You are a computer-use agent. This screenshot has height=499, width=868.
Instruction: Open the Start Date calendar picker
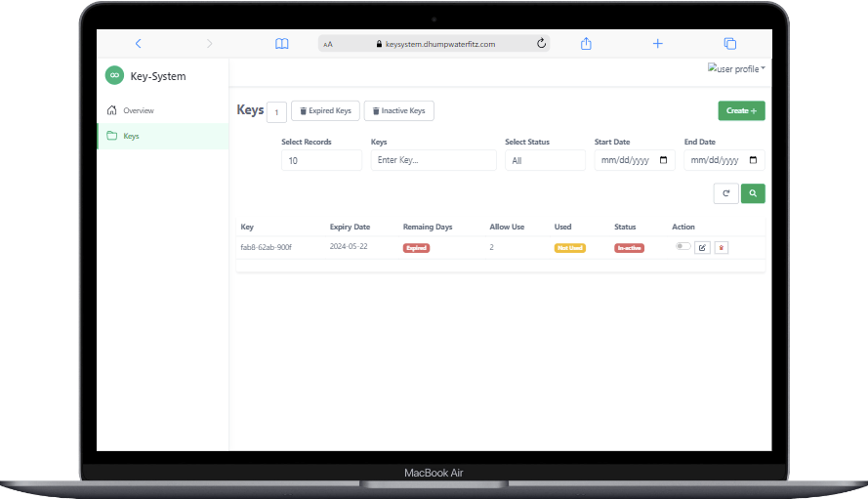[664, 160]
